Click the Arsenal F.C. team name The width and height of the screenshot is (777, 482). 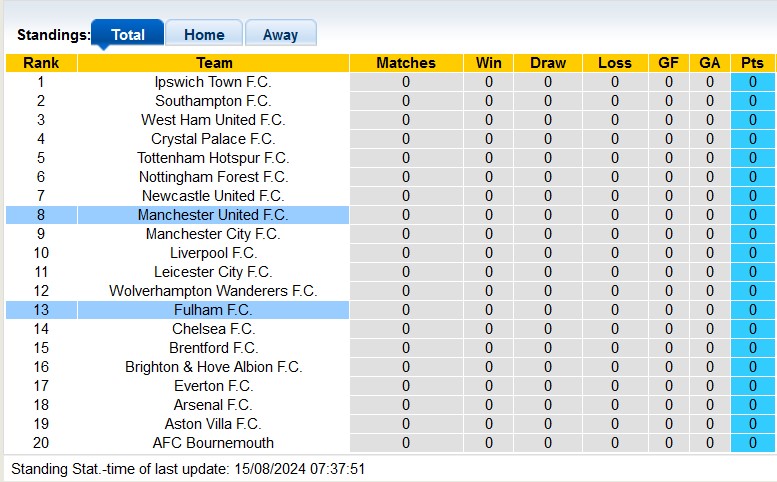pyautogui.click(x=213, y=405)
